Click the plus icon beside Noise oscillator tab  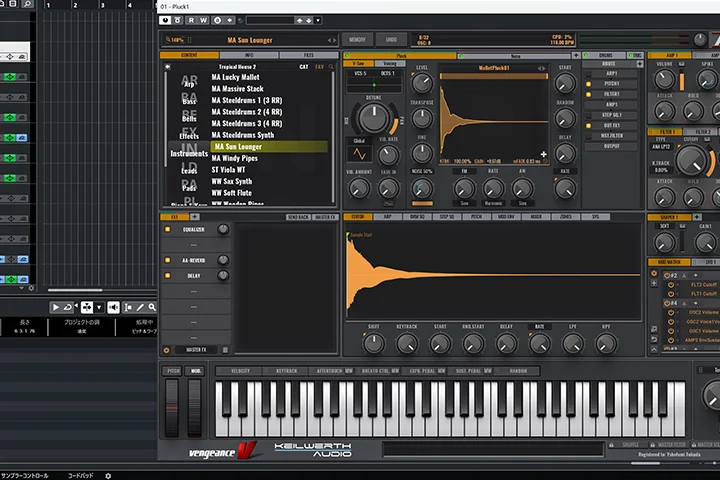(x=575, y=56)
